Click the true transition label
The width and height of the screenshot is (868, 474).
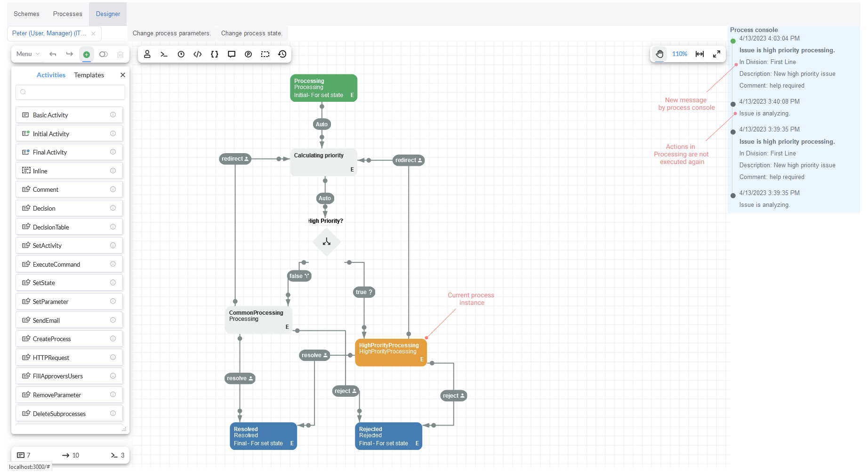[364, 292]
